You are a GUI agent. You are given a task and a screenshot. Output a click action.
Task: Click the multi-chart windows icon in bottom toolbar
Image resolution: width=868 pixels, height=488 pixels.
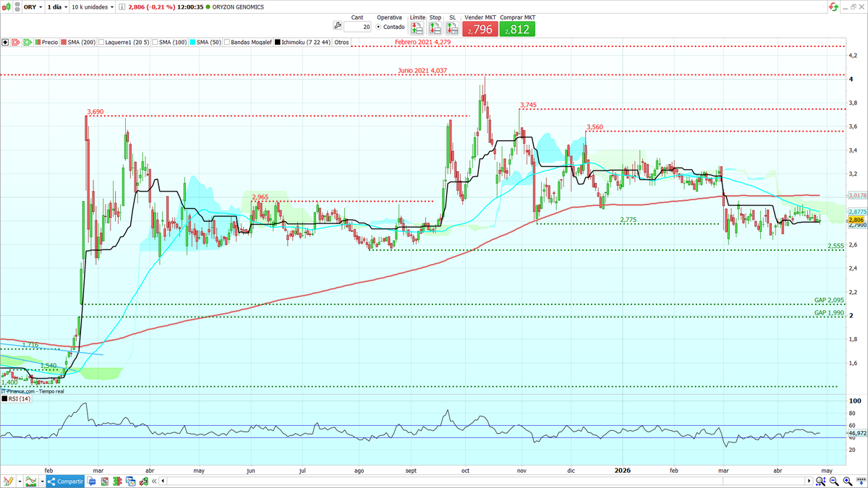click(x=130, y=481)
